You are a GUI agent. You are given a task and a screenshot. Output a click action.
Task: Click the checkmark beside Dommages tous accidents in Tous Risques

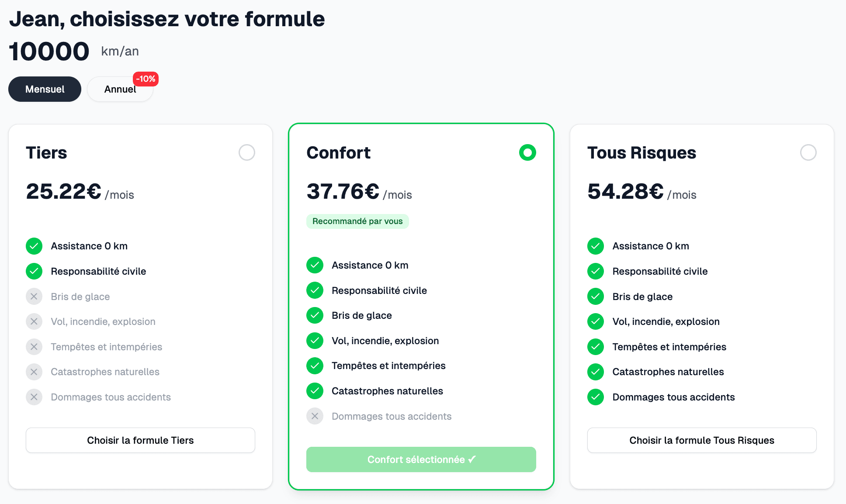(595, 397)
